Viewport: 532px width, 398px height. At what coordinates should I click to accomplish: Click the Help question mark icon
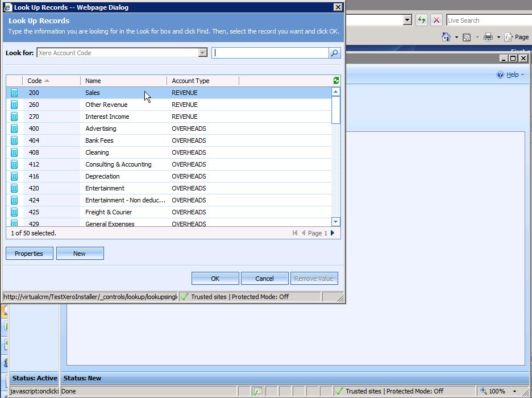click(x=500, y=74)
